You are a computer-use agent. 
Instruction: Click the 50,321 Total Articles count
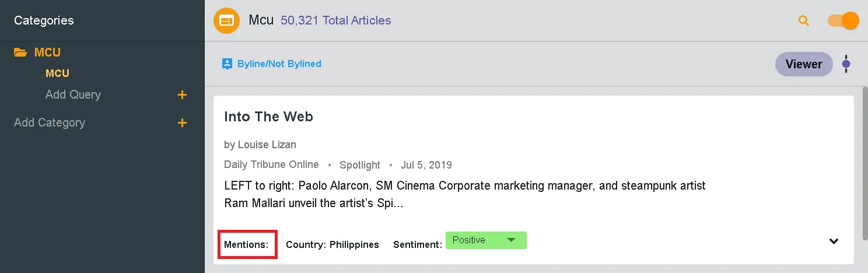coord(335,20)
